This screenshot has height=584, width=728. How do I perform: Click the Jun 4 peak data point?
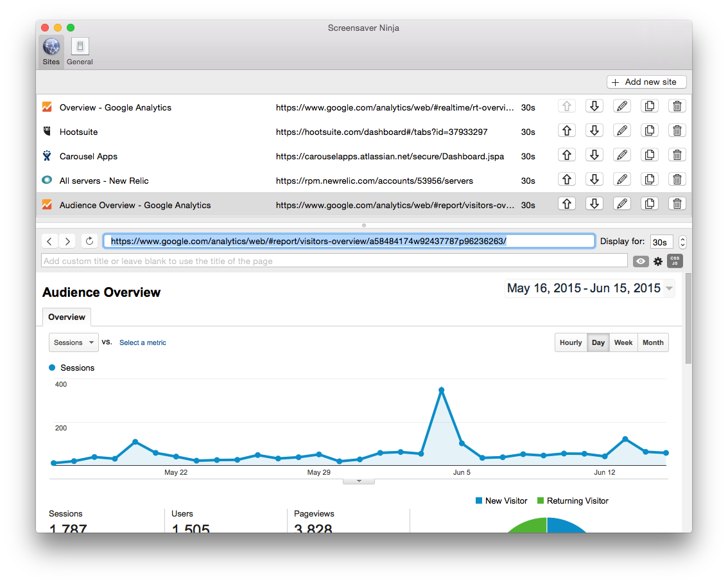pyautogui.click(x=442, y=390)
